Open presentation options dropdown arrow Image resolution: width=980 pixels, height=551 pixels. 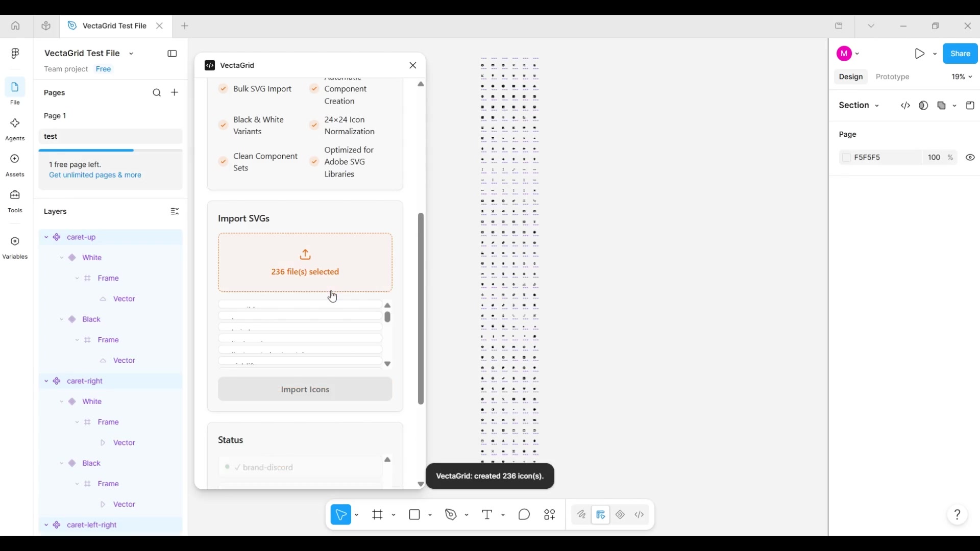click(x=935, y=54)
